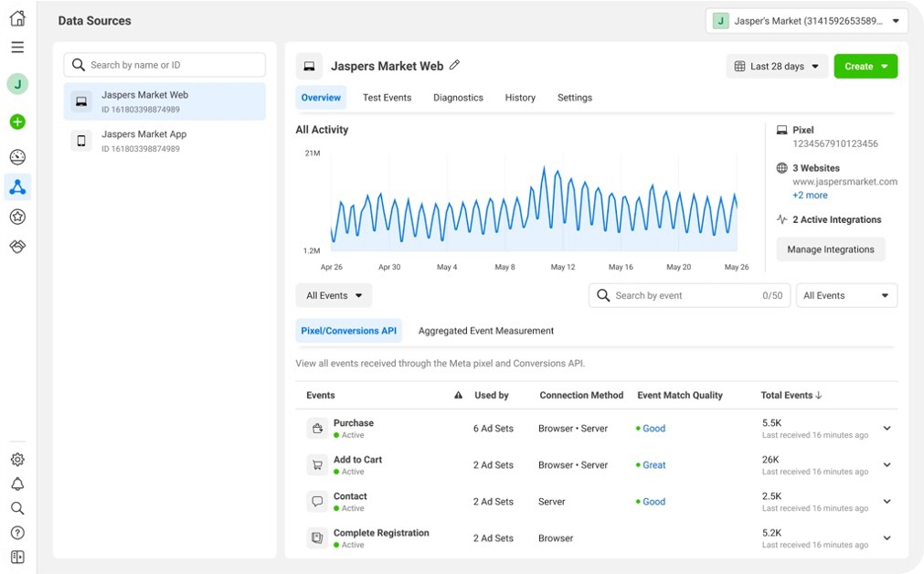Image resolution: width=924 pixels, height=574 pixels.
Task: Open All Events filter dropdown beside search
Action: click(x=846, y=295)
